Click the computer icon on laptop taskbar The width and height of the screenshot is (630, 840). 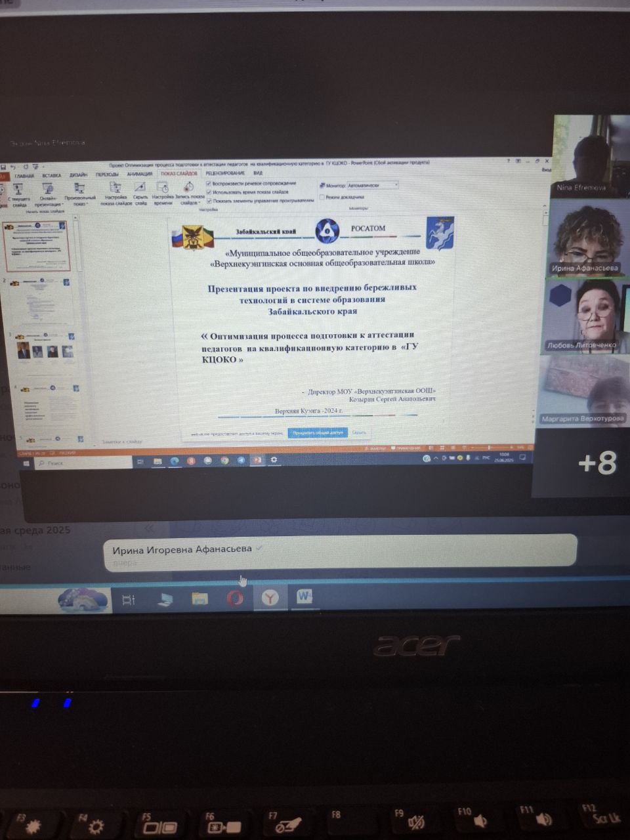tap(164, 599)
